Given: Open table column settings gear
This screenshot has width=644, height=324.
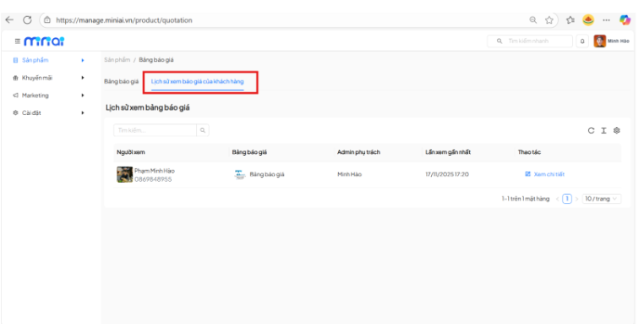Looking at the screenshot, I should coord(616,130).
